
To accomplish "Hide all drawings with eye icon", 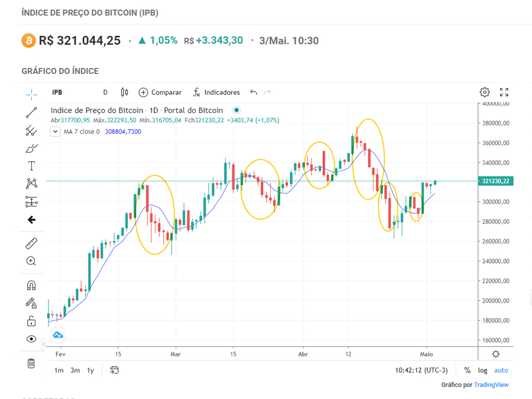I will point(31,339).
